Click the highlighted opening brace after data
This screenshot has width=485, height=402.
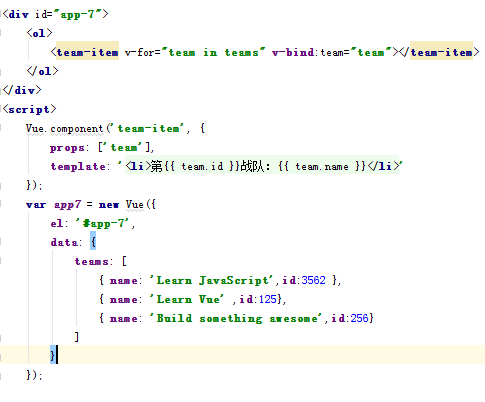click(93, 242)
